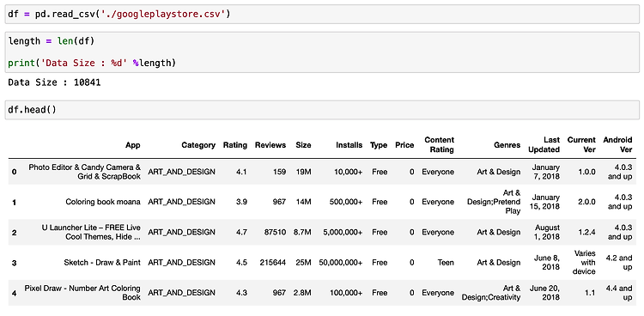Click the rating value 4.5

[241, 263]
